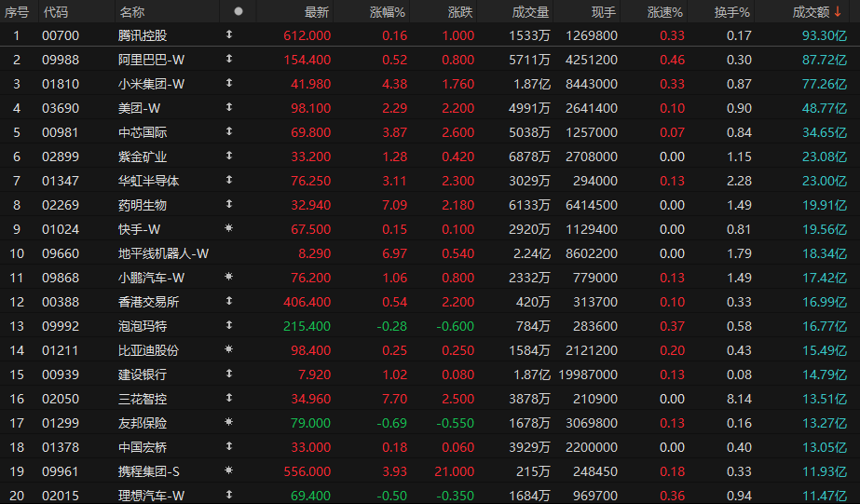Click stock code 00981
The width and height of the screenshot is (860, 504).
(x=61, y=132)
